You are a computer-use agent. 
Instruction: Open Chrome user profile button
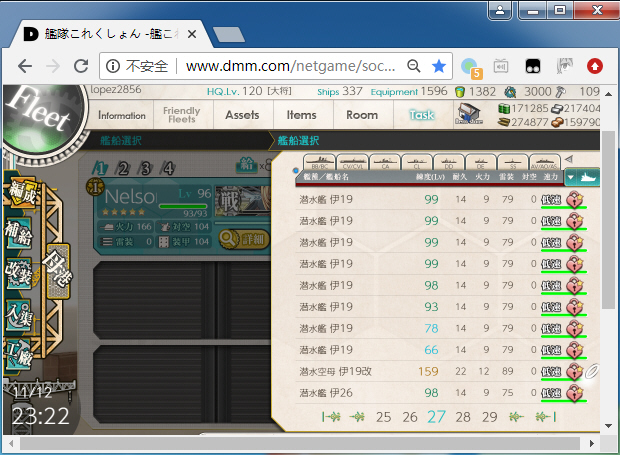(x=500, y=9)
